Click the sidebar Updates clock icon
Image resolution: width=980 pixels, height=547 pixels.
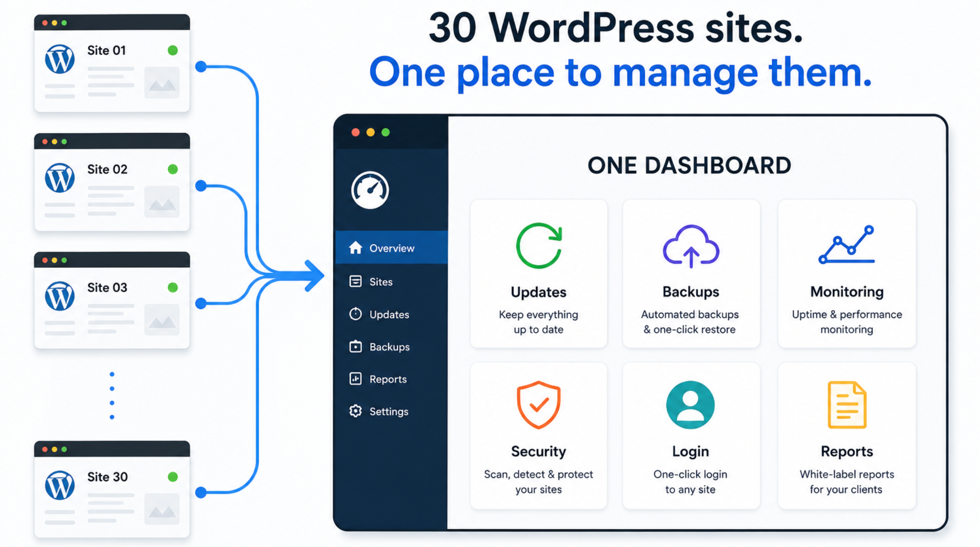(355, 314)
